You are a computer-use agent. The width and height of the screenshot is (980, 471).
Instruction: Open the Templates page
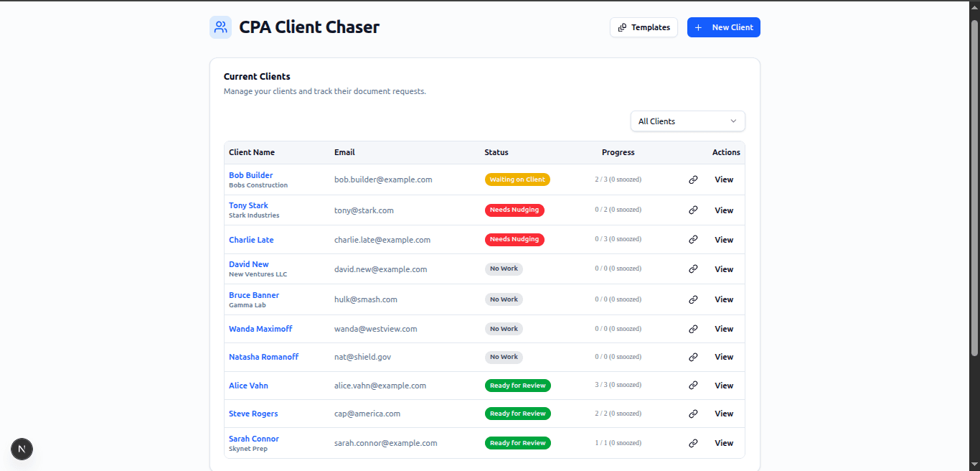tap(644, 27)
